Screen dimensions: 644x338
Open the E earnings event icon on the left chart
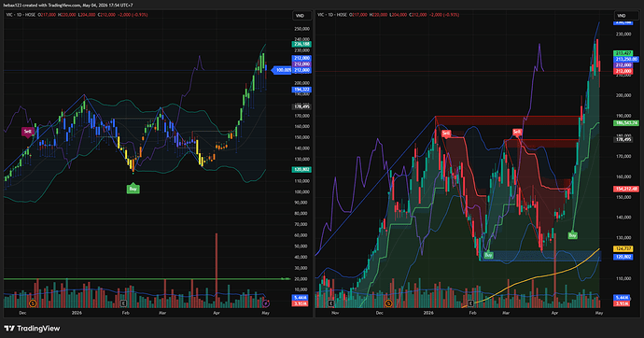123,303
